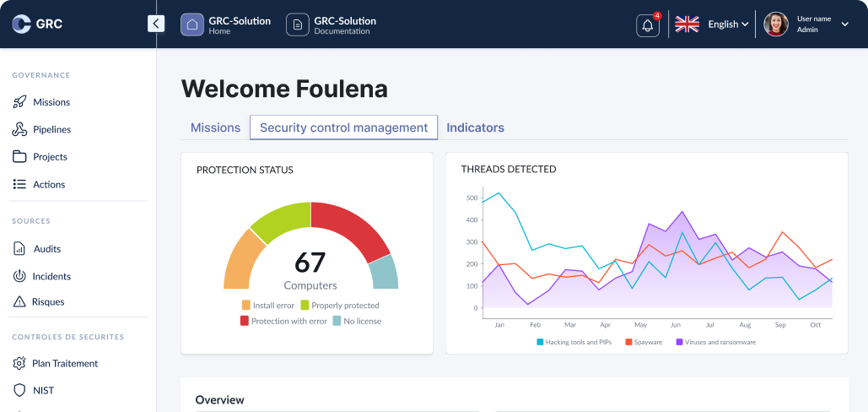Click the Pipelines icon in sidebar
This screenshot has width=868, height=412.
coord(19,129)
